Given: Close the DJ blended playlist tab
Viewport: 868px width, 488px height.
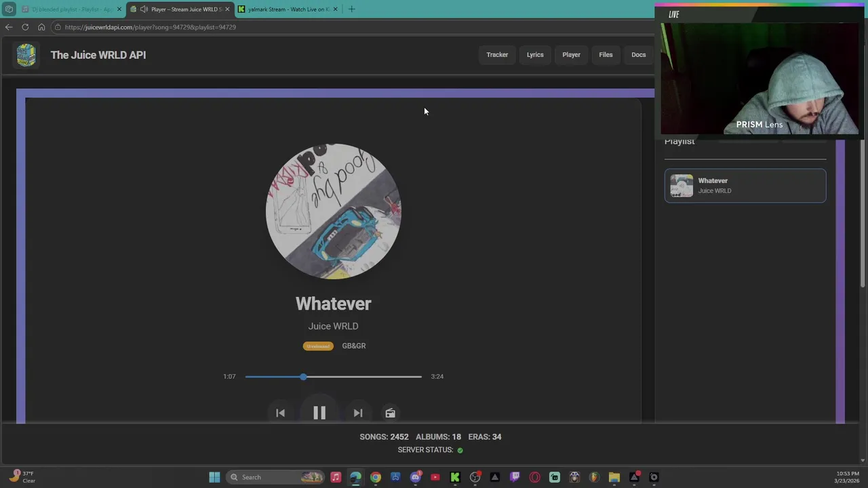Looking at the screenshot, I should 119,9.
